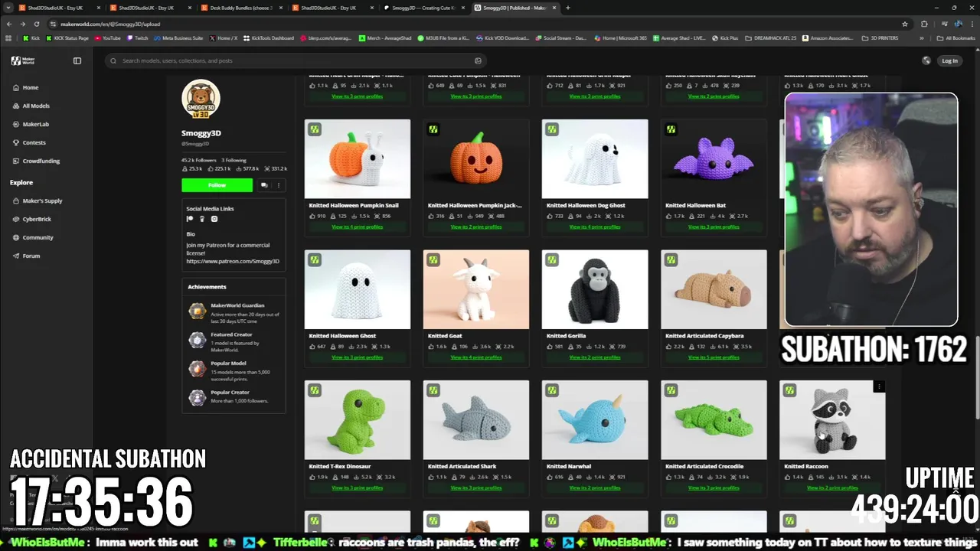This screenshot has width=980, height=551.
Task: Open the Twitch bookmark
Action: click(x=138, y=37)
